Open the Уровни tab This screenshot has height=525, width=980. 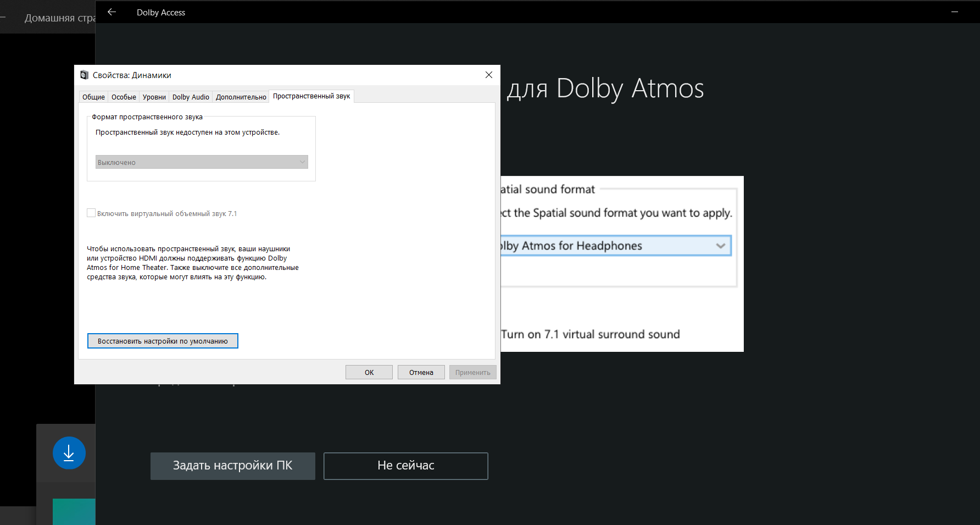154,97
